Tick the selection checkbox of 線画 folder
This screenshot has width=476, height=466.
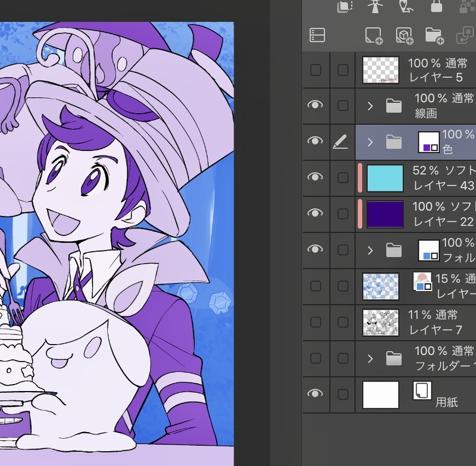(x=343, y=106)
